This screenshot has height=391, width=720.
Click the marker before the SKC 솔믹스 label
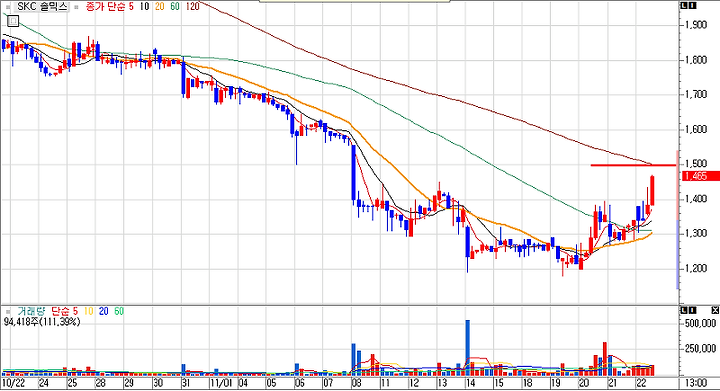(9, 7)
